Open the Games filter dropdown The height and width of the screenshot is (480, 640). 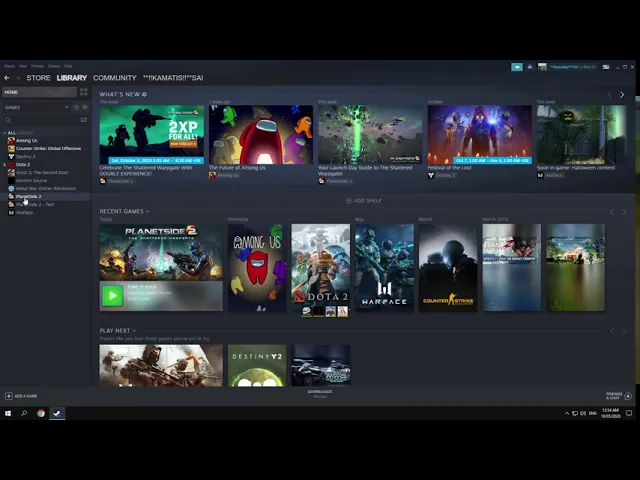tap(36, 107)
